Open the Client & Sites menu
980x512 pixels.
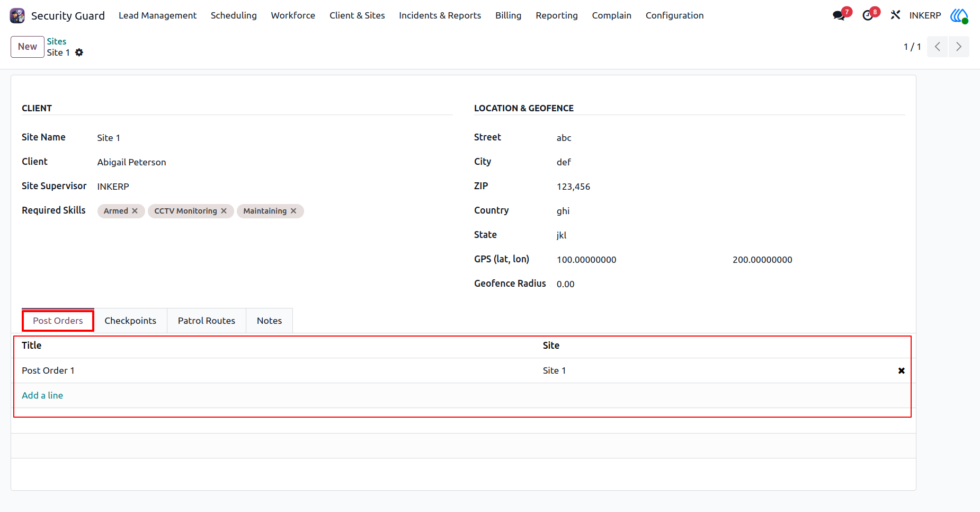[x=357, y=15]
